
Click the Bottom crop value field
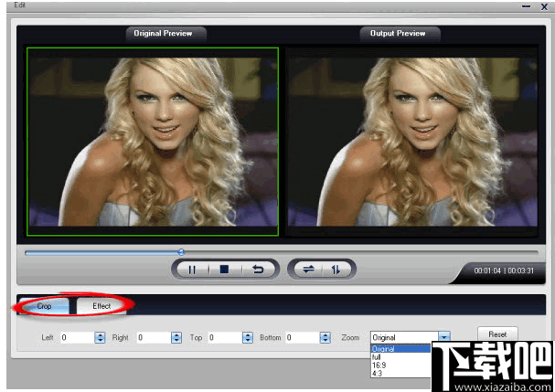coord(303,337)
